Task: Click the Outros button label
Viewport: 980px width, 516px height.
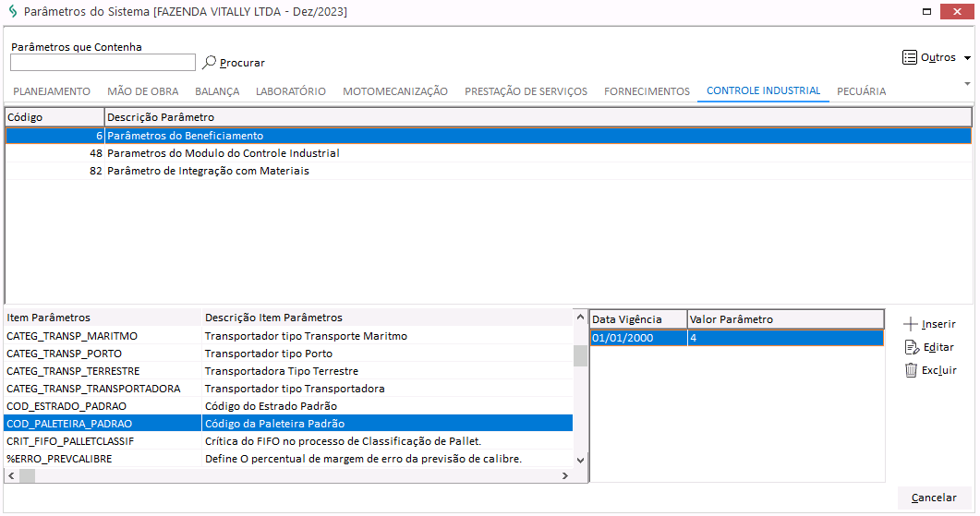Action: (938, 57)
